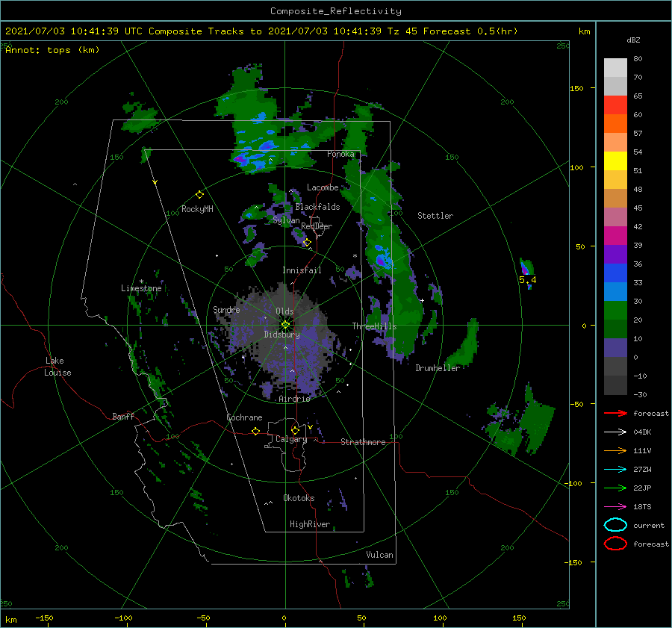Click the Lake Louise label
The width and height of the screenshot is (672, 628).
(x=57, y=367)
